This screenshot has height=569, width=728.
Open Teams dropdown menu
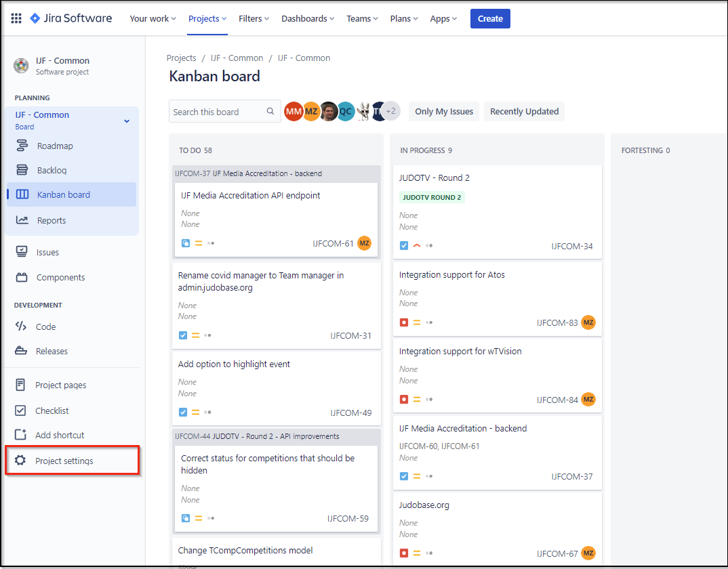[362, 18]
